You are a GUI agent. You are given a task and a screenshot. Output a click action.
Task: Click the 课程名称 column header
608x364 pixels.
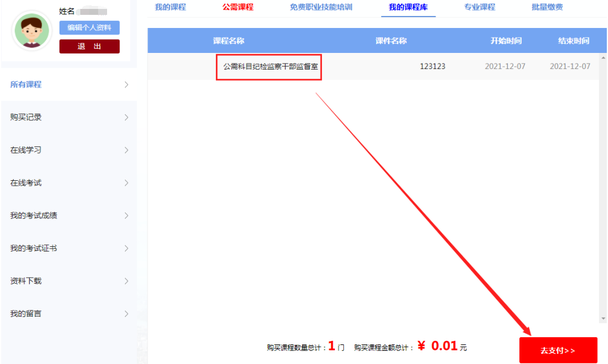pos(228,41)
